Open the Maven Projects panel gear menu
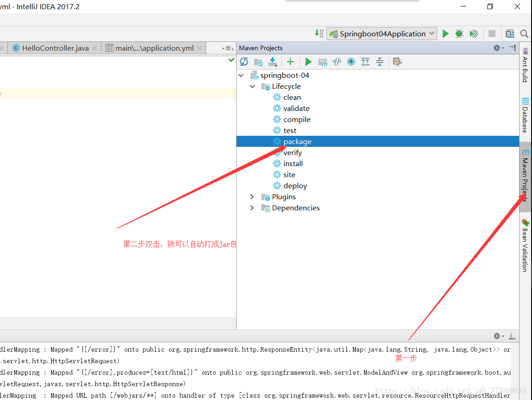 498,48
